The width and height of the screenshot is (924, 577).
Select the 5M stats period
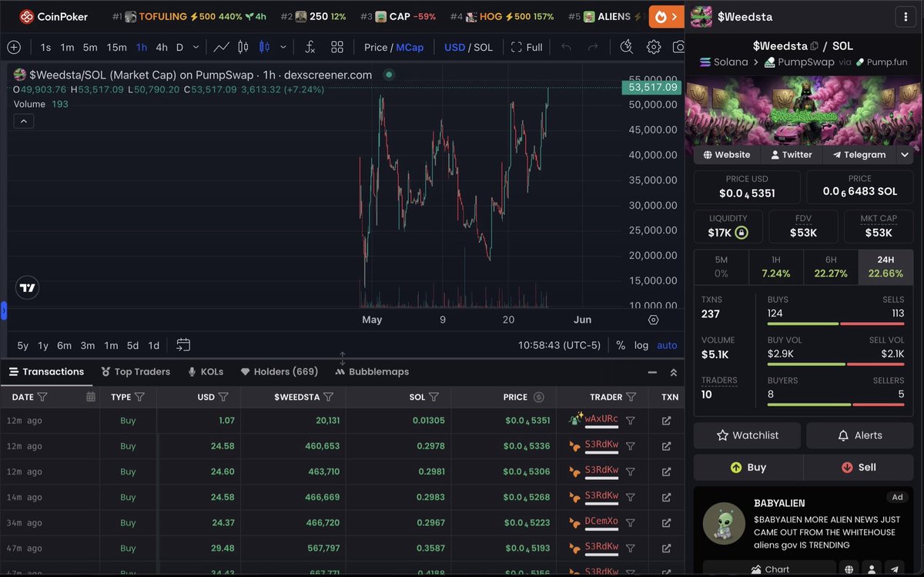[x=721, y=267]
